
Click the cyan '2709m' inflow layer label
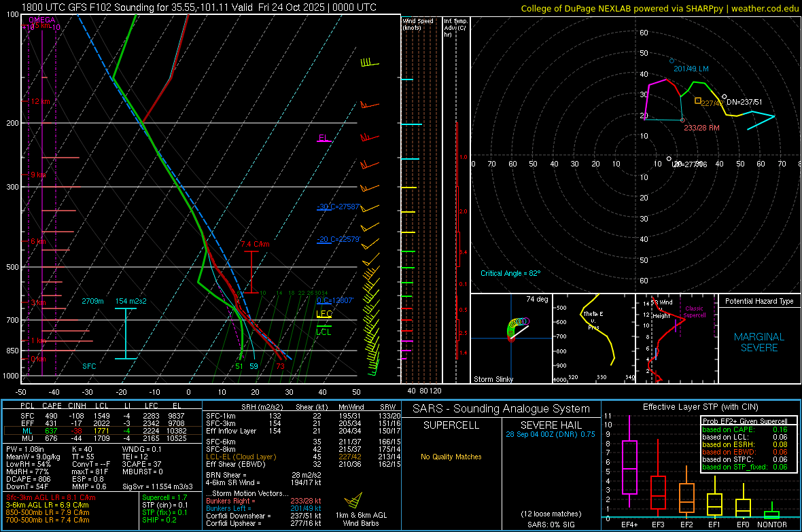[92, 301]
